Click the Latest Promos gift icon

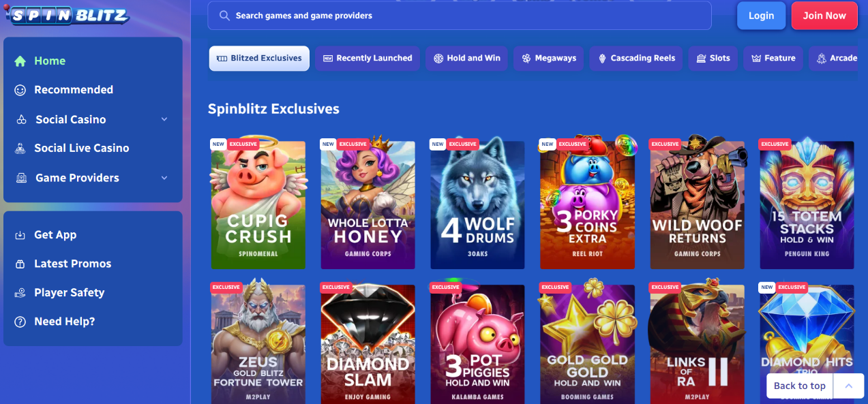pos(20,264)
